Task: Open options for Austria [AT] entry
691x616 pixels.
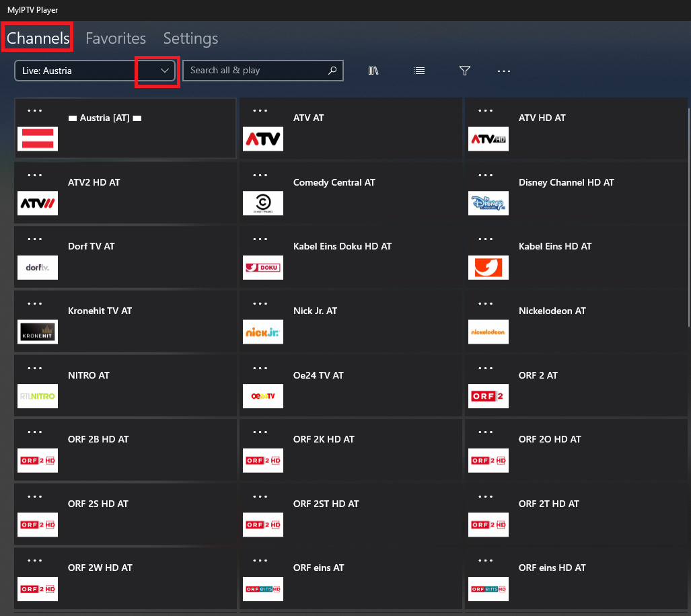Action: (x=35, y=110)
